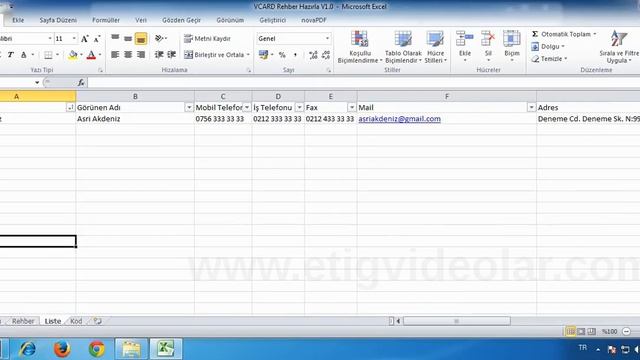This screenshot has width=640, height=360.
Task: Open the asriakdeniz@gmail.com link
Action: tap(400, 119)
